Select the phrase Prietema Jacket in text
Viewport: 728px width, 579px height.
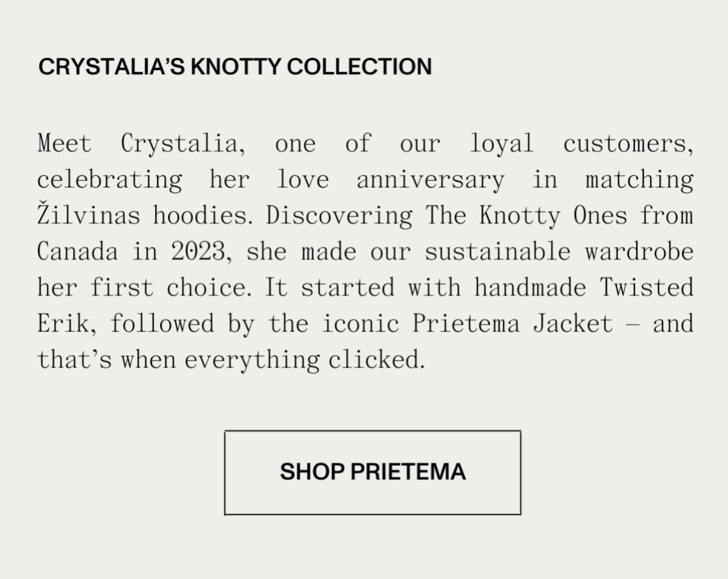513,324
